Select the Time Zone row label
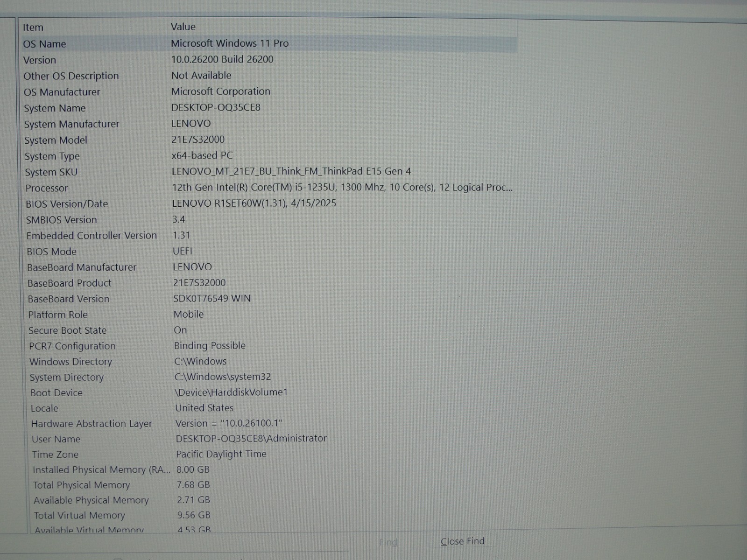Viewport: 747px width, 560px height. tap(55, 455)
